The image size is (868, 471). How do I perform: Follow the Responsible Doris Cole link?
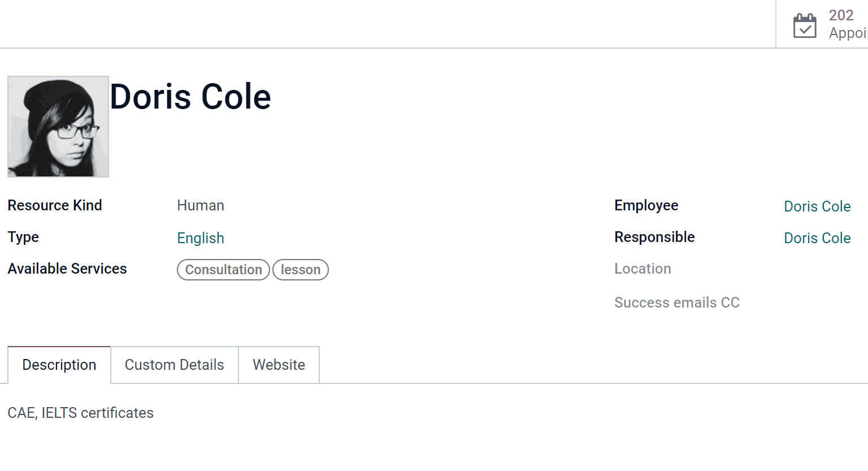[817, 238]
